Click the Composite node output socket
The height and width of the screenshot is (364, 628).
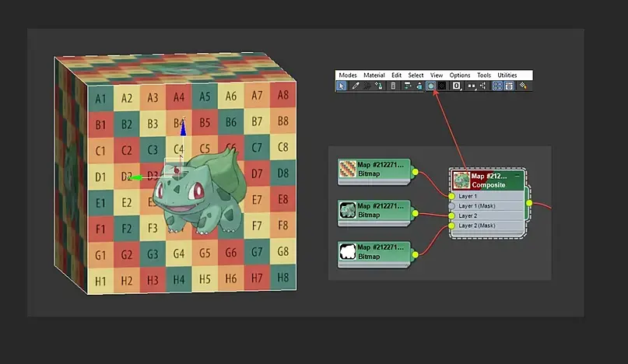coord(529,203)
